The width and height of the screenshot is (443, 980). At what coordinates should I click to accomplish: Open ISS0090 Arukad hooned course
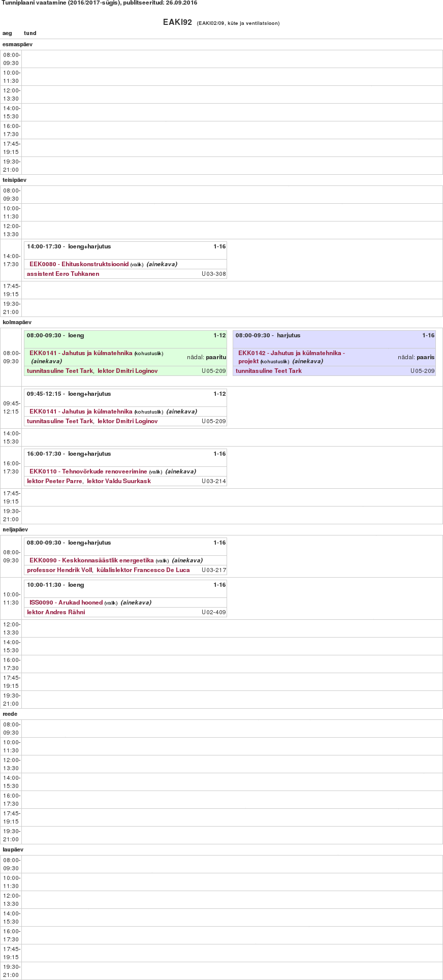pos(66,603)
